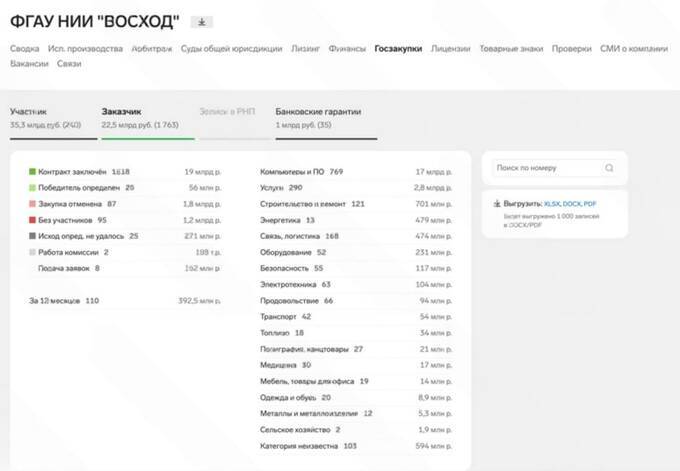
Task: Filter by Оборудование category
Action: [356, 252]
